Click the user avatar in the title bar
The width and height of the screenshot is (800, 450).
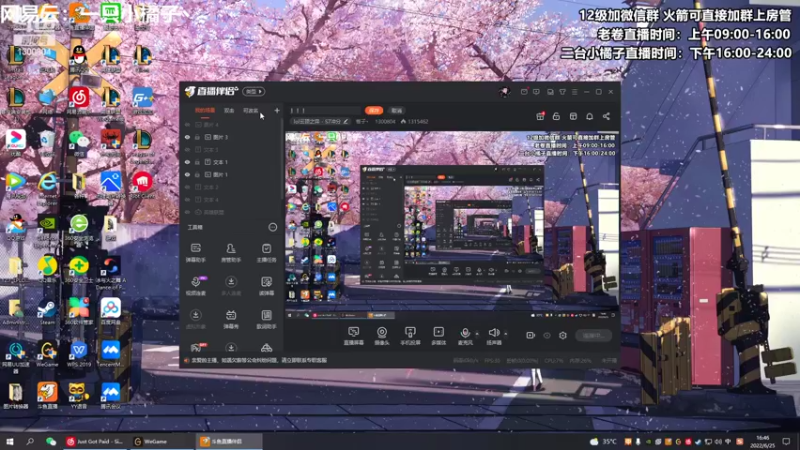(504, 92)
